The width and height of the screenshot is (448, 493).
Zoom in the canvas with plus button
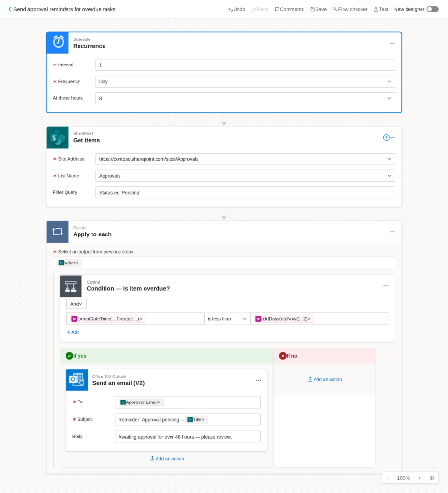[420, 478]
